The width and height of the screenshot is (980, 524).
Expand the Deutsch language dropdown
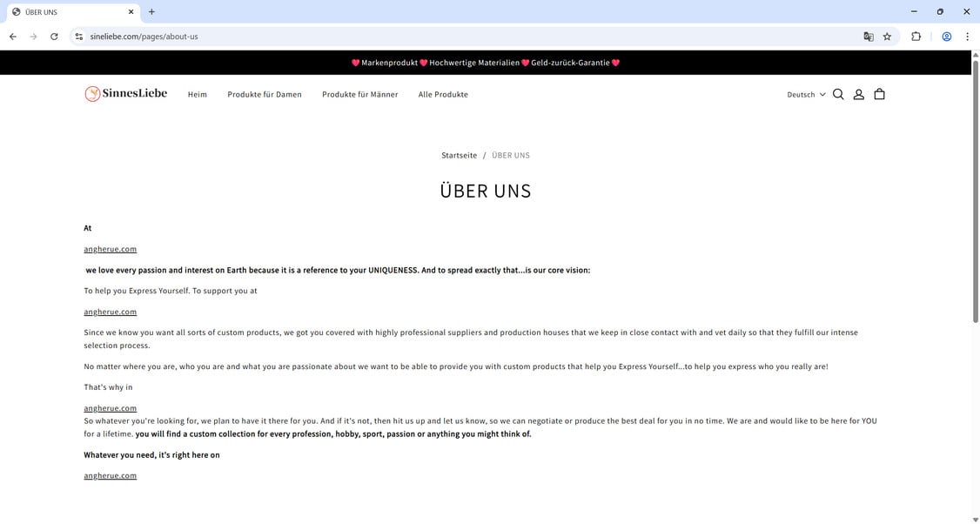click(x=806, y=94)
